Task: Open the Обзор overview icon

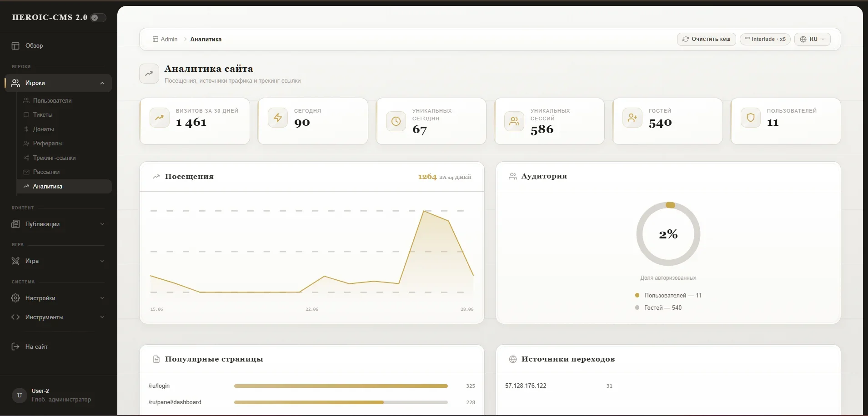Action: coord(15,46)
